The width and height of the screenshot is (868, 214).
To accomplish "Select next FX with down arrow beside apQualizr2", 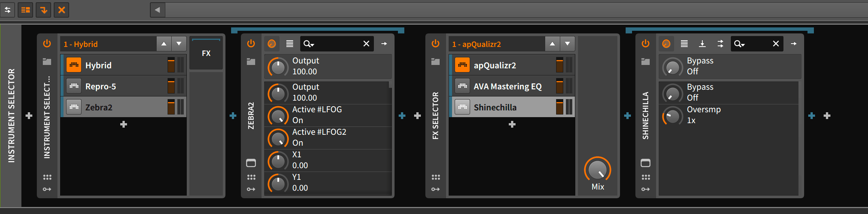I will (567, 44).
